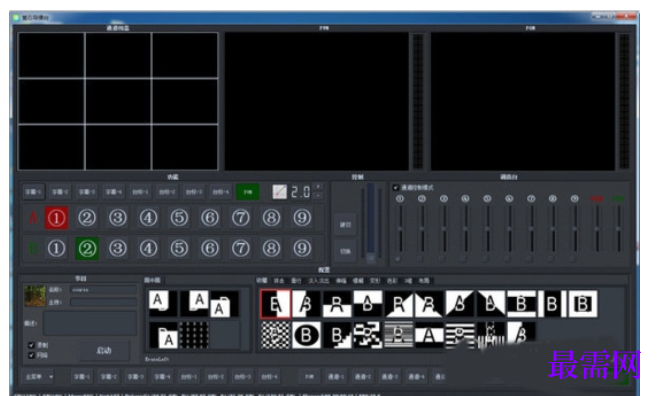Click the center cell of the multiview grid
This screenshot has height=396, width=660.
[x=118, y=101]
